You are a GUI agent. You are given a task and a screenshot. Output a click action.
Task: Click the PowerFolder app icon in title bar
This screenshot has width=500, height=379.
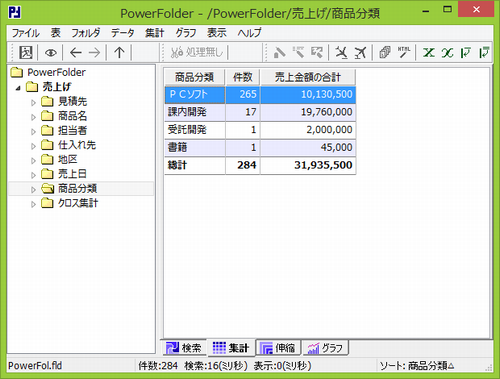pyautogui.click(x=15, y=13)
